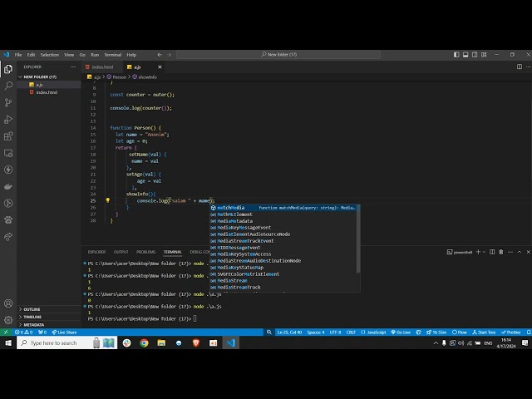Kill the terminal with trash icon

[x=501, y=252]
